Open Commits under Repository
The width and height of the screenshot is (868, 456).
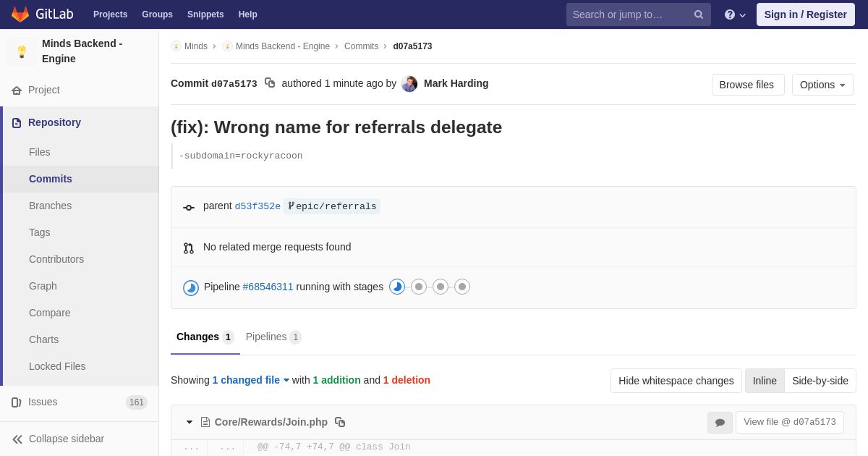click(80, 179)
